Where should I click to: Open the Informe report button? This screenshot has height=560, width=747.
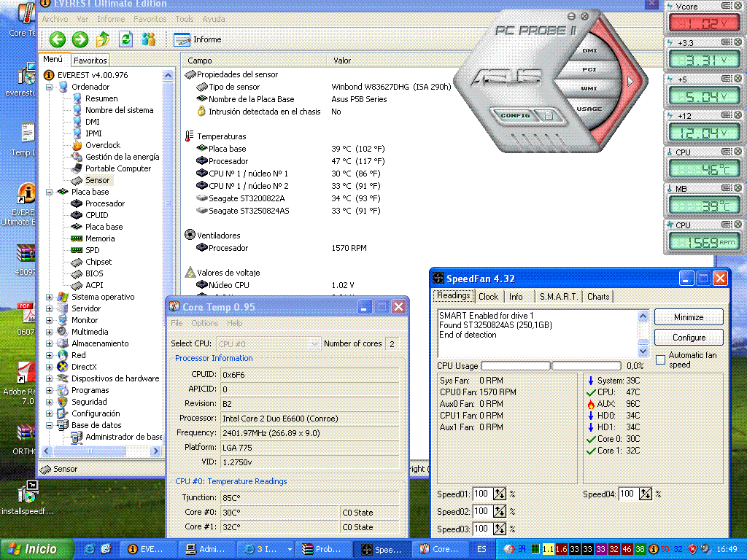197,39
